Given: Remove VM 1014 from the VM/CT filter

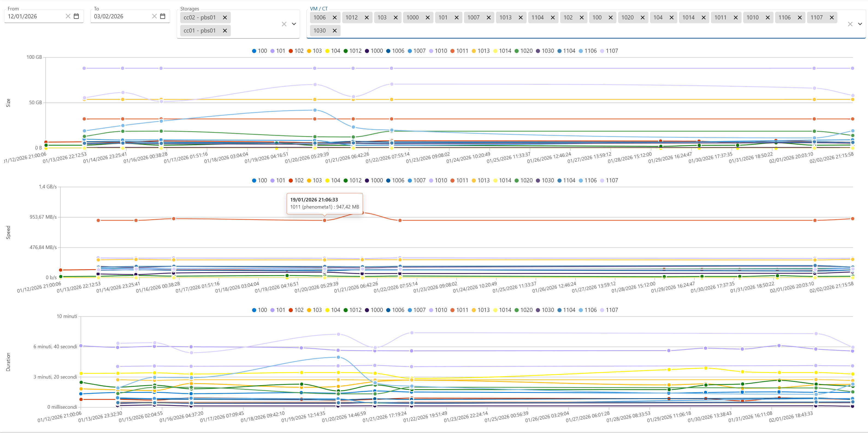Looking at the screenshot, I should 704,17.
